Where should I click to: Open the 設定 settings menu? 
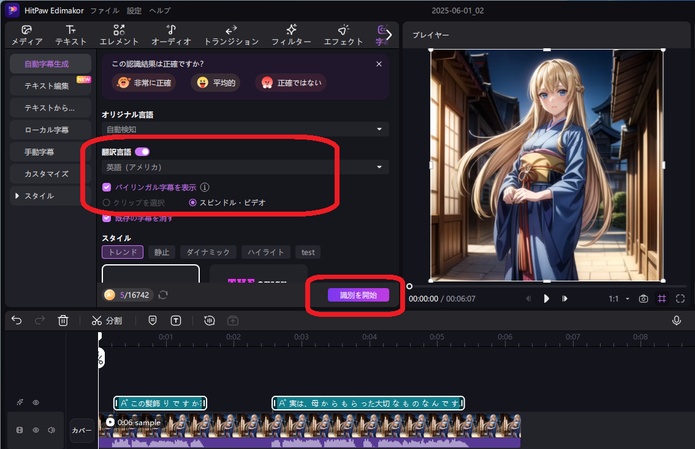pos(134,10)
